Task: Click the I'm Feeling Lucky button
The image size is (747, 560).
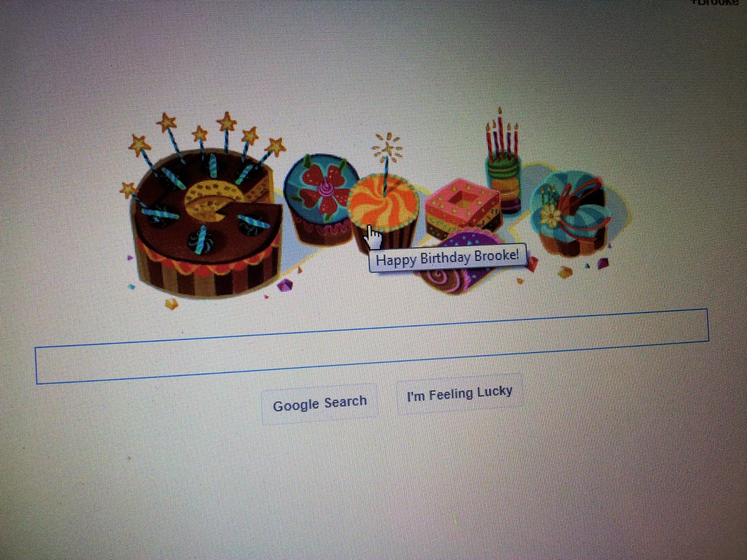Action: point(459,393)
